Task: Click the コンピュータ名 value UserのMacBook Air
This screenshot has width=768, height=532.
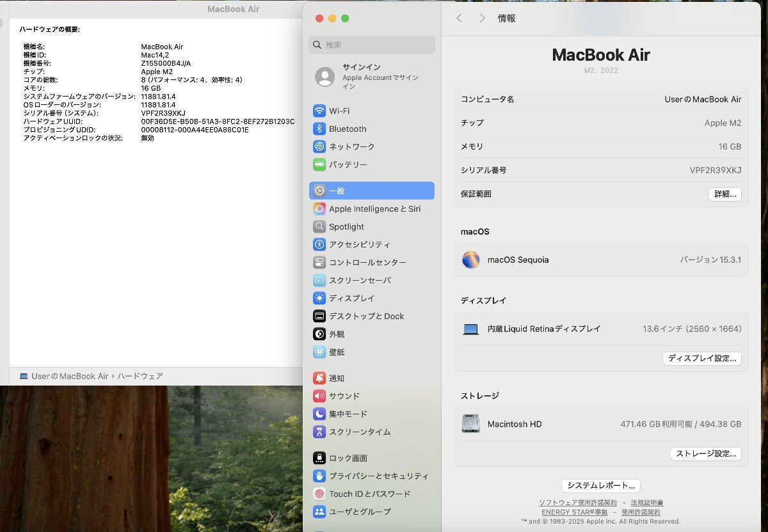Action: click(703, 99)
